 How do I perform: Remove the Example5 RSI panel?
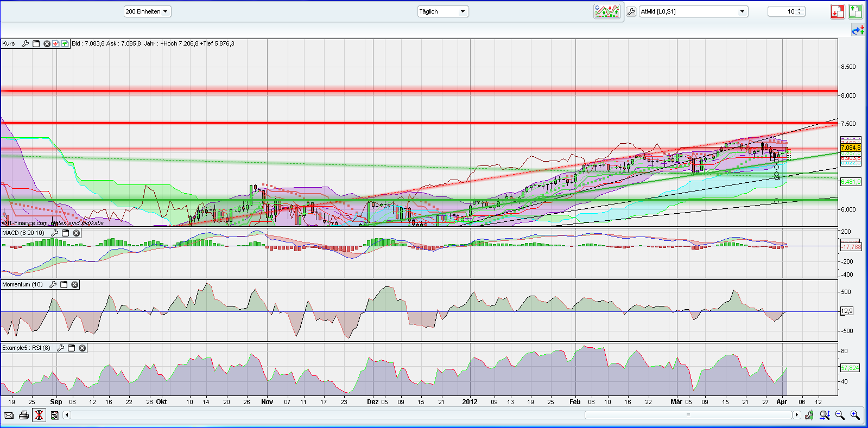click(83, 348)
